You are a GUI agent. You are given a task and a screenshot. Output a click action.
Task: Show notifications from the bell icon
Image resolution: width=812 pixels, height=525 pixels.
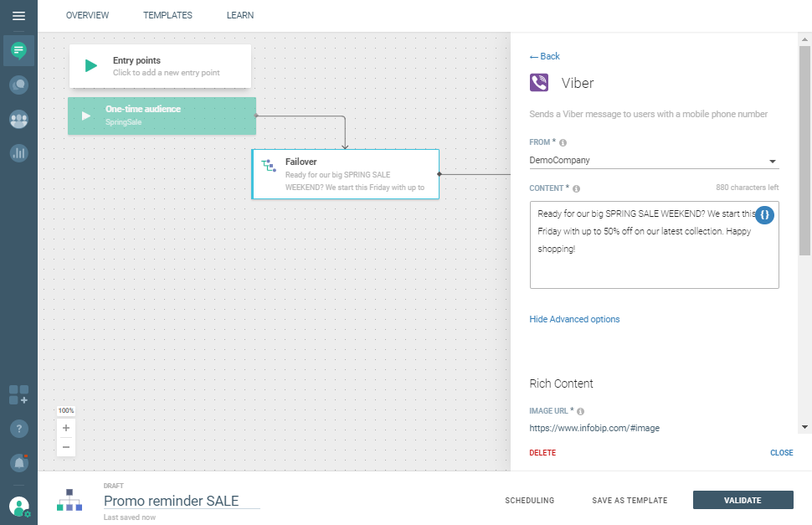(18, 462)
